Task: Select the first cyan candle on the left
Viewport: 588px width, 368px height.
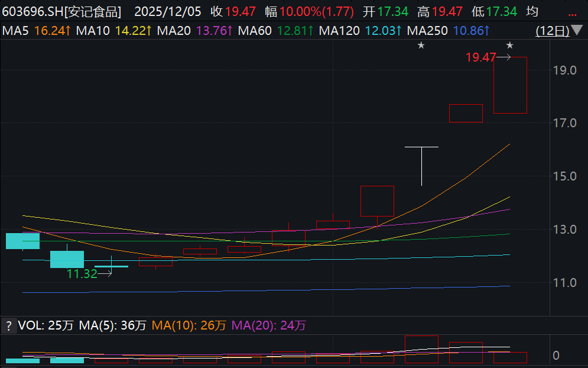Action: point(22,241)
